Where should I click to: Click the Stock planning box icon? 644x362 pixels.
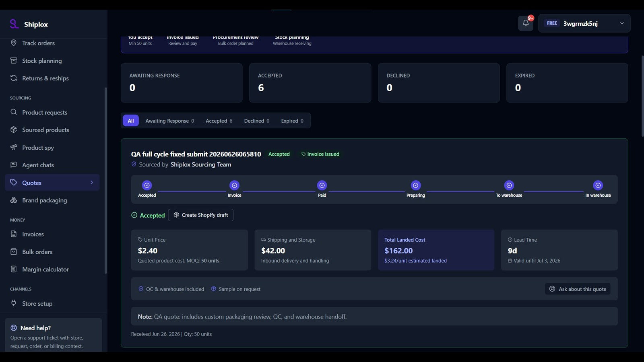click(x=14, y=60)
